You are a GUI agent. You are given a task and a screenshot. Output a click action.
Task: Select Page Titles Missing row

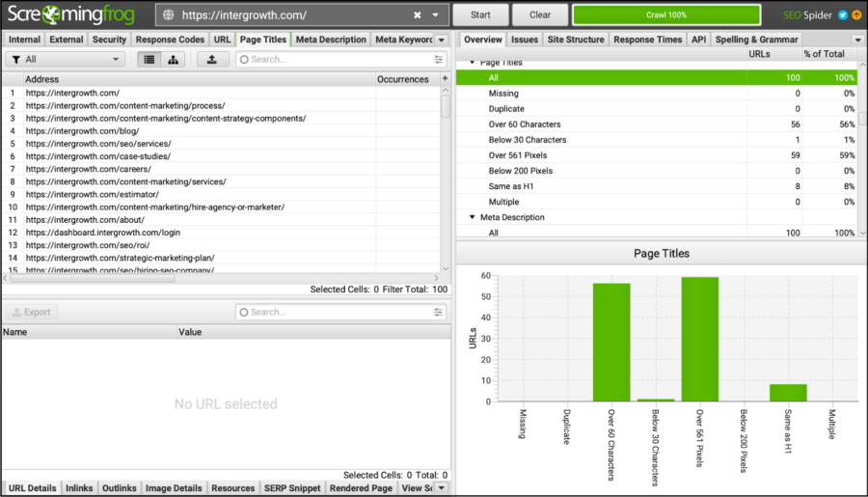[657, 94]
